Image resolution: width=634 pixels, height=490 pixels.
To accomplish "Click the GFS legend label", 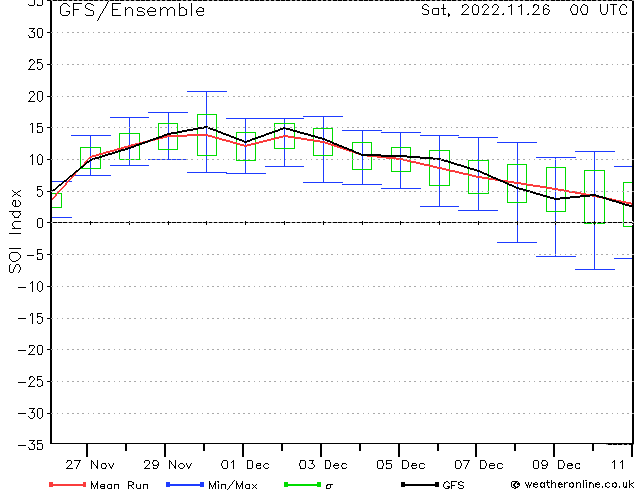I will click(453, 485).
